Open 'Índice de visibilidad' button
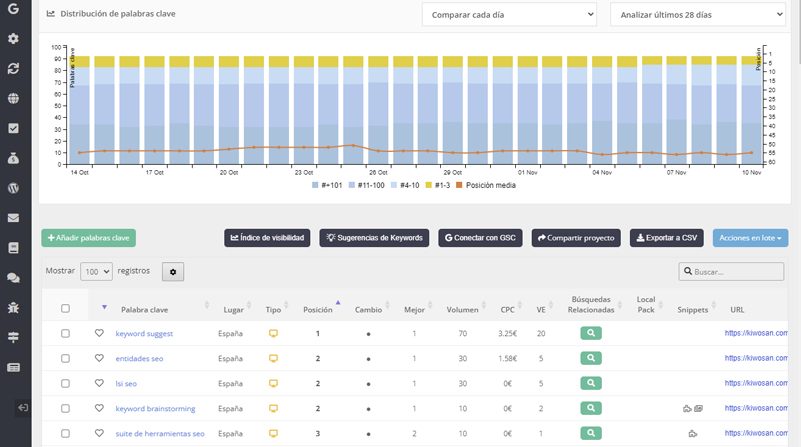Viewport: 801px width, 447px height. 267,238
